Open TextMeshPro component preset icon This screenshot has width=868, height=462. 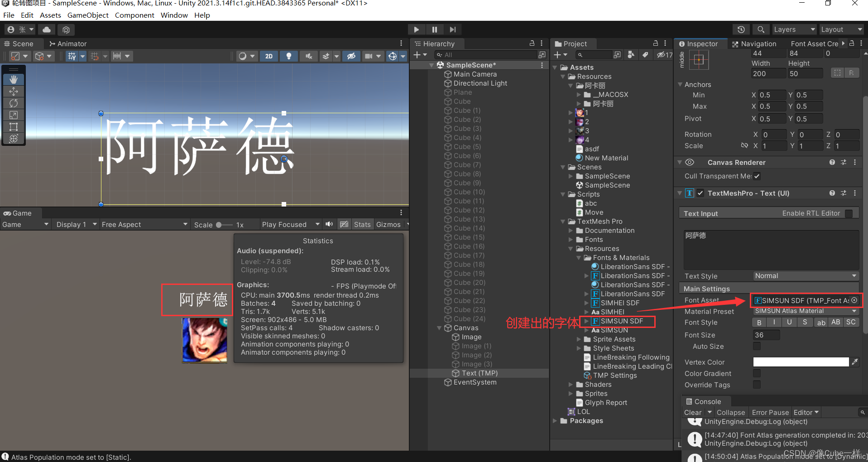coord(844,193)
